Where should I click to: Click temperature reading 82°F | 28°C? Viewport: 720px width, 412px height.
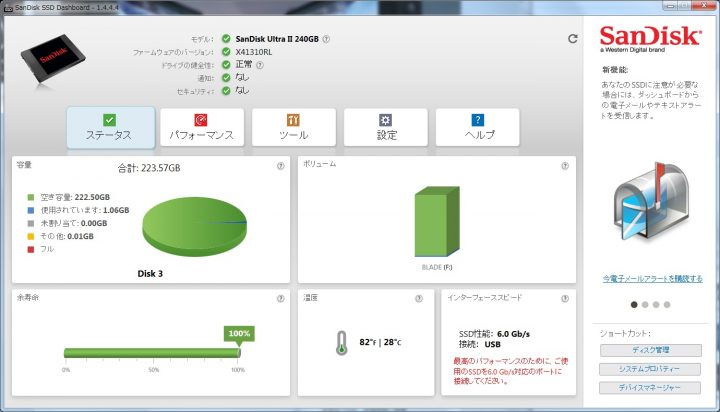pos(380,342)
